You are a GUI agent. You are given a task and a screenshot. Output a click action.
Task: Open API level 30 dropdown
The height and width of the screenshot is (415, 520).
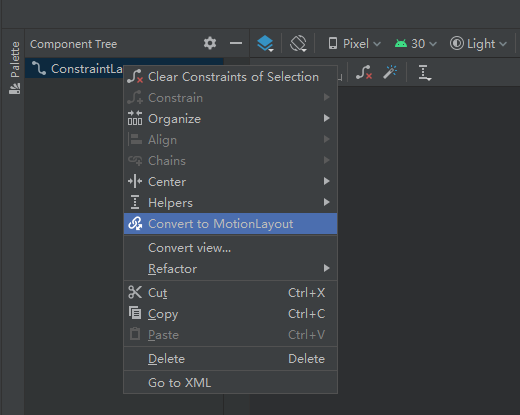pyautogui.click(x=415, y=44)
